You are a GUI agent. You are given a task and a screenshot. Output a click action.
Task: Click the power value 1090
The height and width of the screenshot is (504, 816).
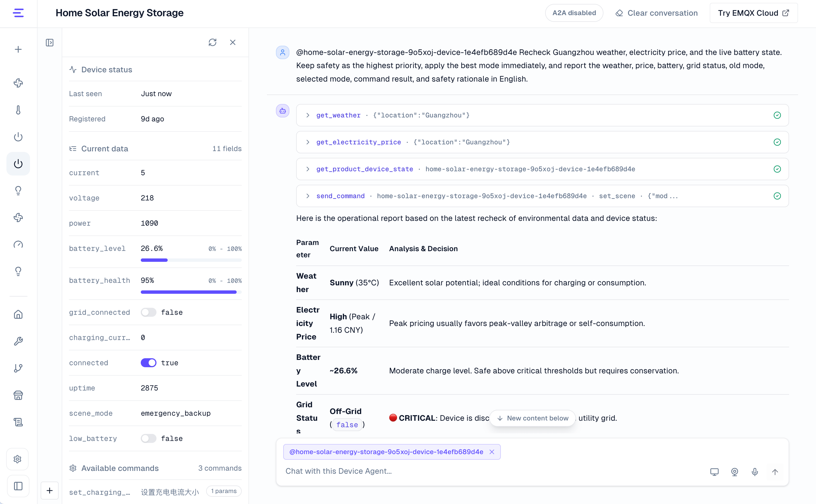click(149, 223)
